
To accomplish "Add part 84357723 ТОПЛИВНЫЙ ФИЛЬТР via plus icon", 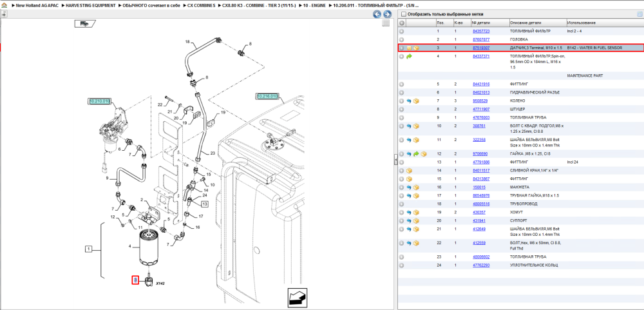I will pyautogui.click(x=402, y=31).
